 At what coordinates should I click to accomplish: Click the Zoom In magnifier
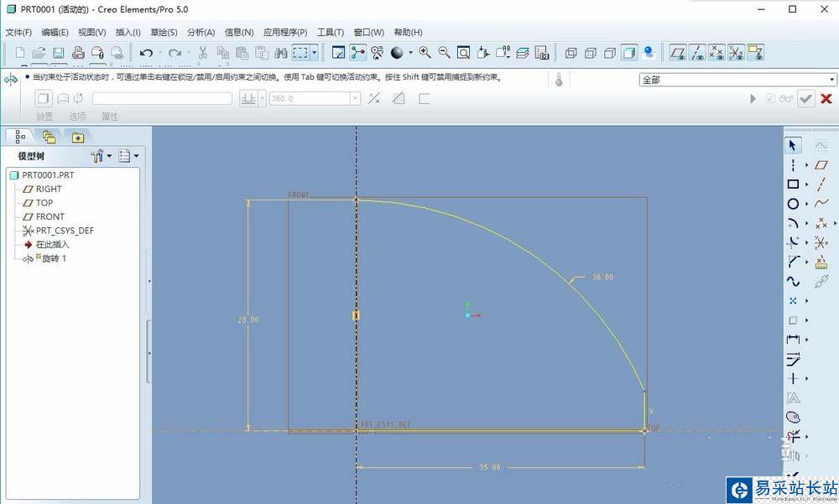click(425, 53)
